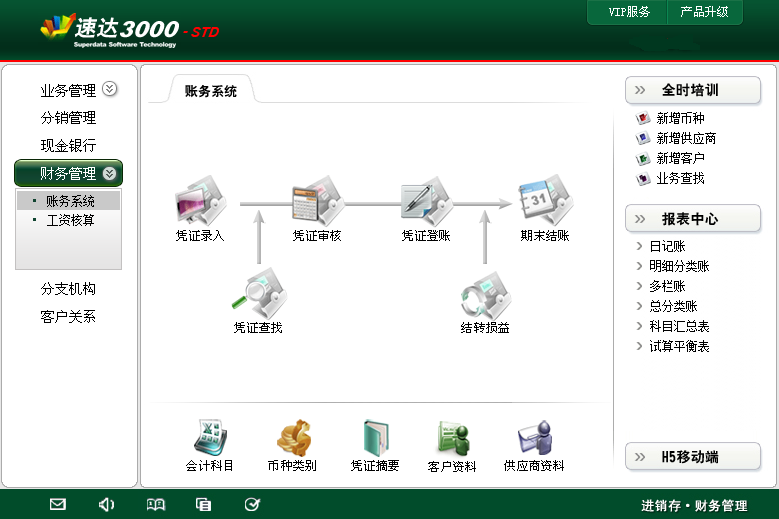Click the arrow next to 多栏账
This screenshot has width=779, height=519.
pyautogui.click(x=639, y=286)
